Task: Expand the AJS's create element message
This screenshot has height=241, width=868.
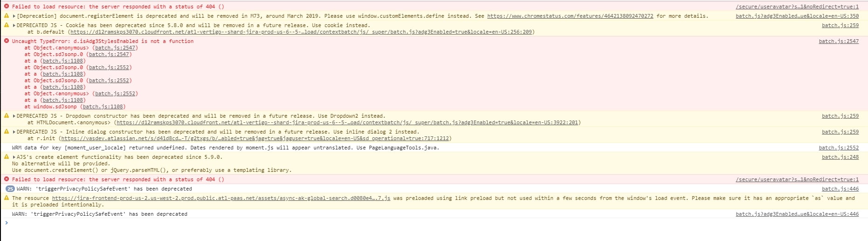Action: point(14,157)
